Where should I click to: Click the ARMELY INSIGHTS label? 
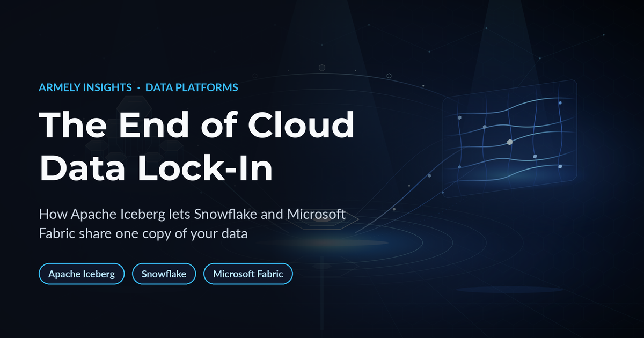click(x=85, y=87)
